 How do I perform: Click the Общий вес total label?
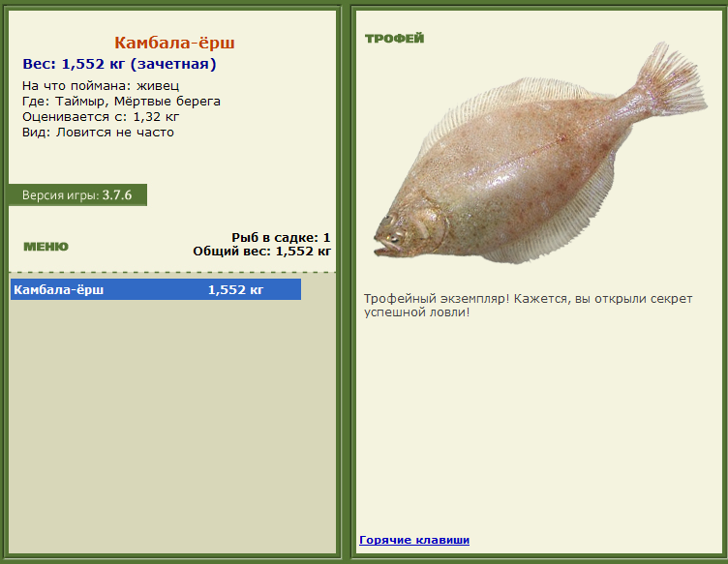pos(261,252)
